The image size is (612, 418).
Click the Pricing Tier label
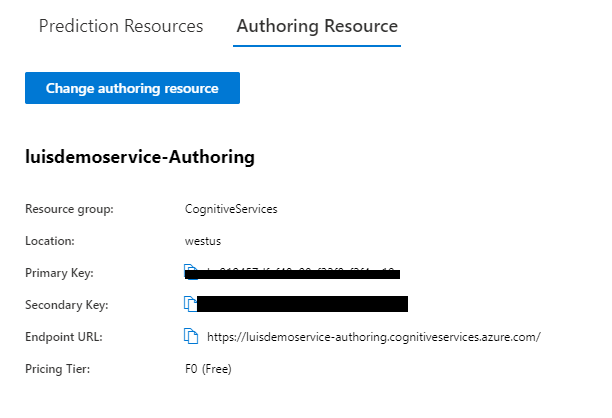pos(57,369)
